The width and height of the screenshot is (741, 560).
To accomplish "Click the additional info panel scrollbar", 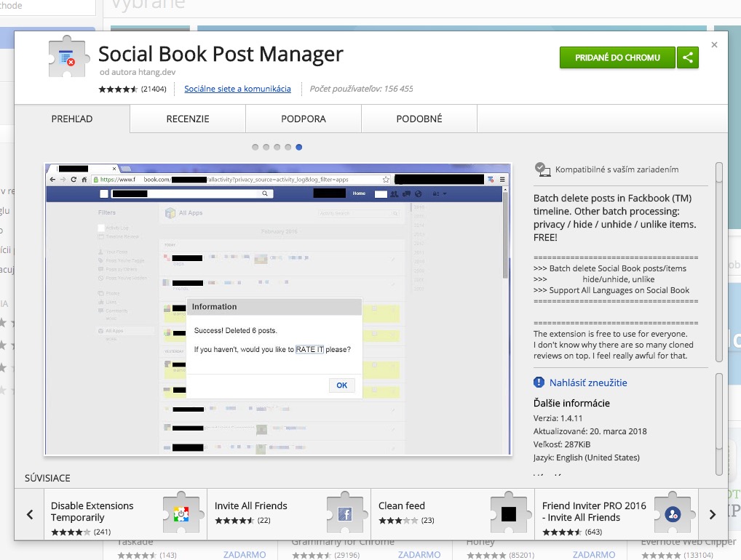I will (x=718, y=424).
